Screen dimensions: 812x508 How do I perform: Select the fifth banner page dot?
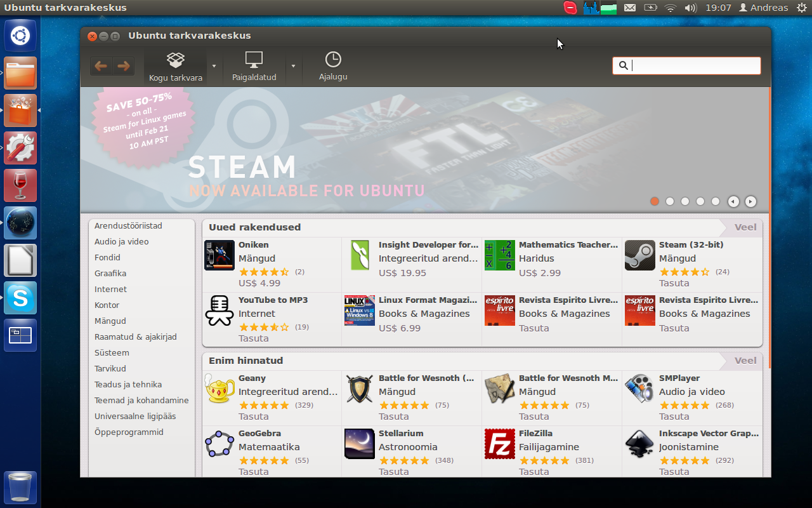tap(716, 201)
